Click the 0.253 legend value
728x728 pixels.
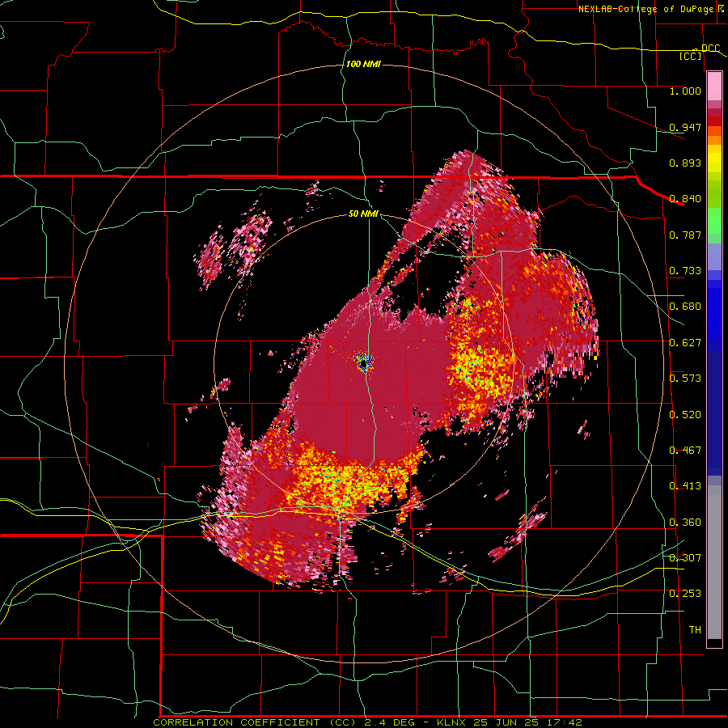click(x=685, y=594)
